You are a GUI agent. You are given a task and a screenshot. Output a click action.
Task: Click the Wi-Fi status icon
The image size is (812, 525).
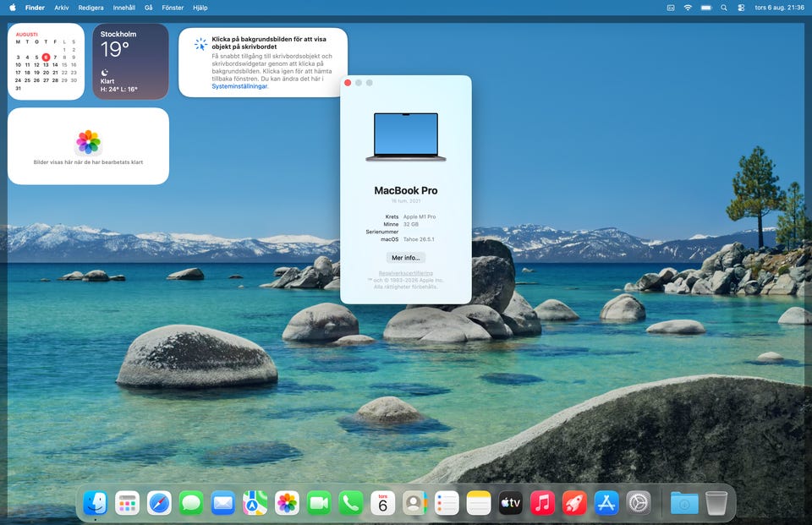pyautogui.click(x=688, y=8)
